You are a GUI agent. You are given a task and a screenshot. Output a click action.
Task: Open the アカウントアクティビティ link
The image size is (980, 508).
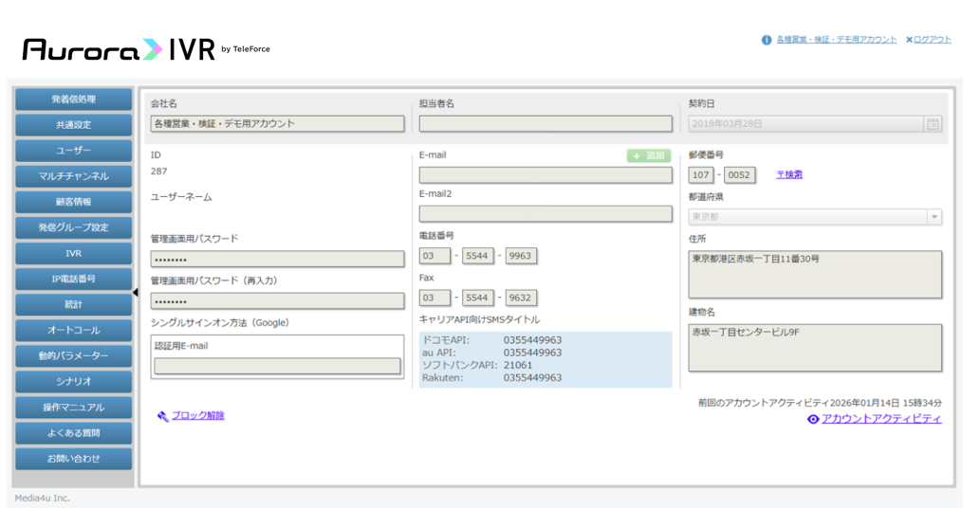tap(881, 419)
